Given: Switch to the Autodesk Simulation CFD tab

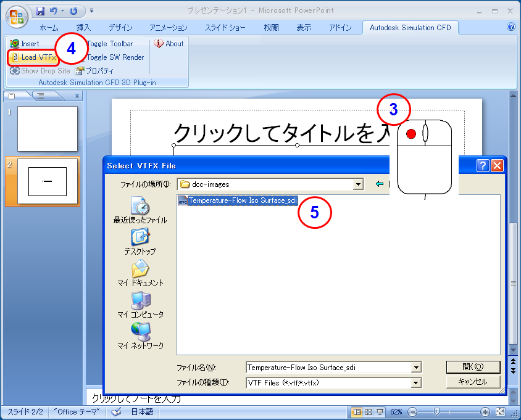Looking at the screenshot, I should 410,27.
